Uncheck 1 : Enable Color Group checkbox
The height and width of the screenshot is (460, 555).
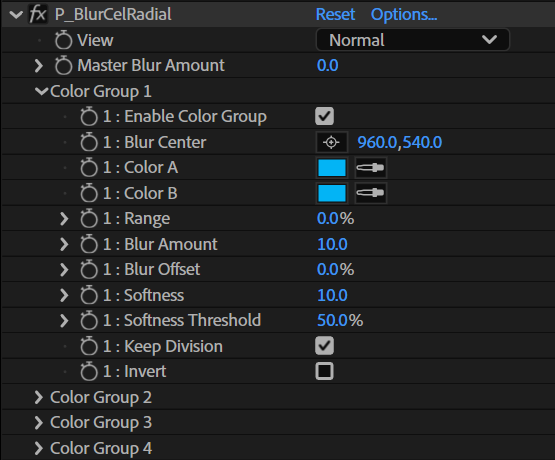coord(324,116)
